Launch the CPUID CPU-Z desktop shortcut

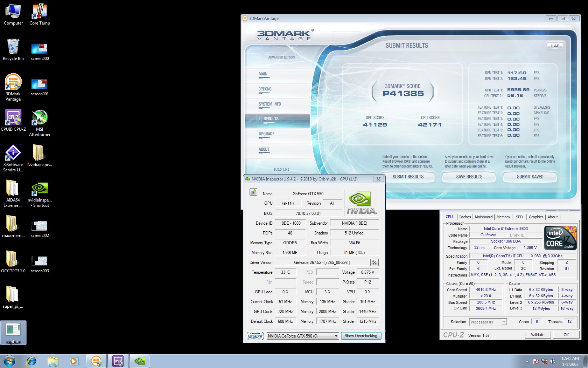(x=13, y=120)
